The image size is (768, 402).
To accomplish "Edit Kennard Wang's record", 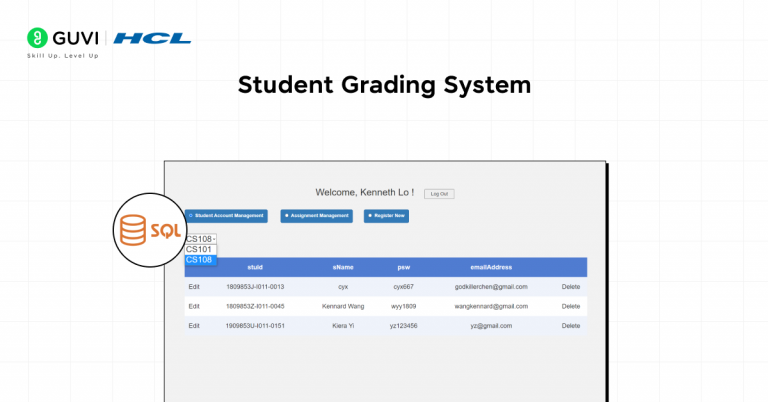I will point(195,306).
